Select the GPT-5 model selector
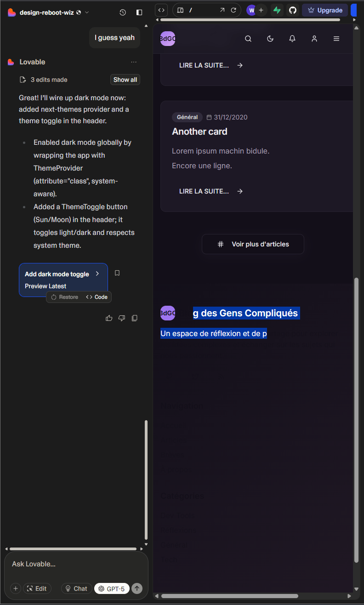Viewport: 364px width, 605px height. click(112, 588)
